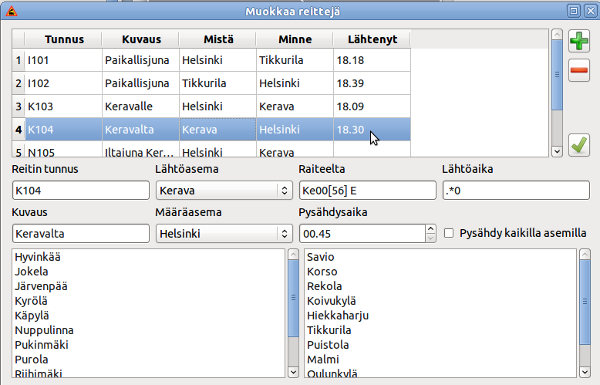Open the Määräasema Helsinki dropdown

pyautogui.click(x=224, y=233)
